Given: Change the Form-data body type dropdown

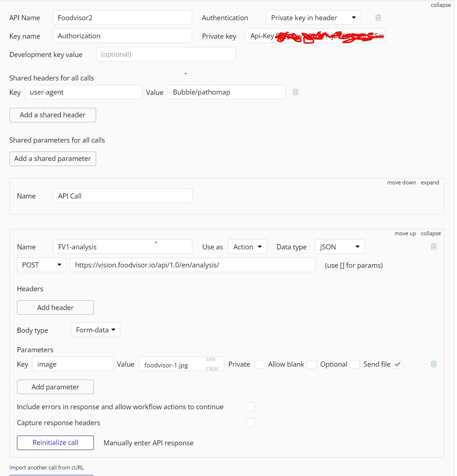Looking at the screenshot, I should (x=95, y=330).
